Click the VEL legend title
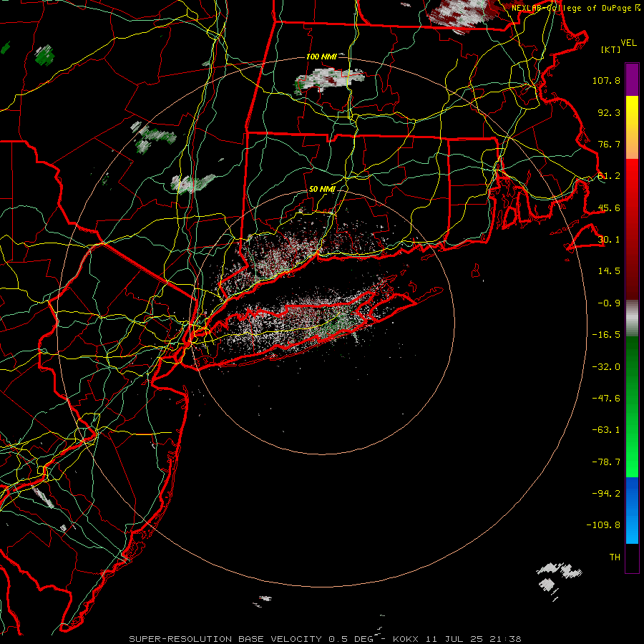This screenshot has width=644, height=644. pos(628,43)
